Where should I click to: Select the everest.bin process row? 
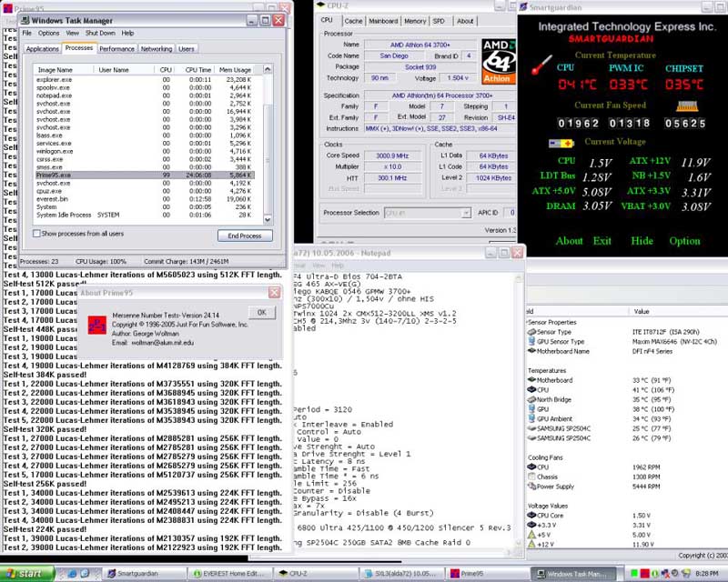pyautogui.click(x=145, y=198)
